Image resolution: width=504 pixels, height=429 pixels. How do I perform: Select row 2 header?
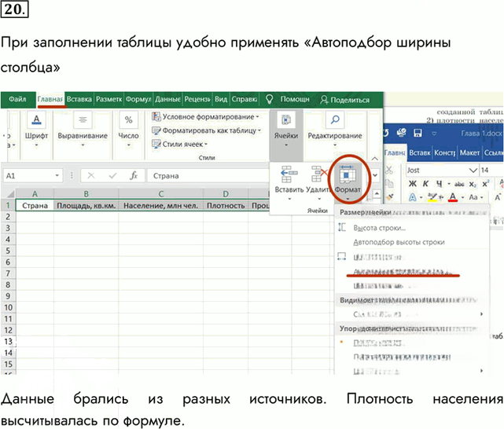[8, 217]
